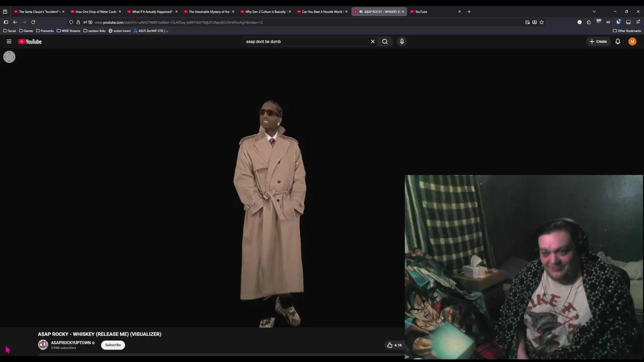Open the Firefox application menu
The width and height of the screenshot is (644, 362).
(x=638, y=22)
